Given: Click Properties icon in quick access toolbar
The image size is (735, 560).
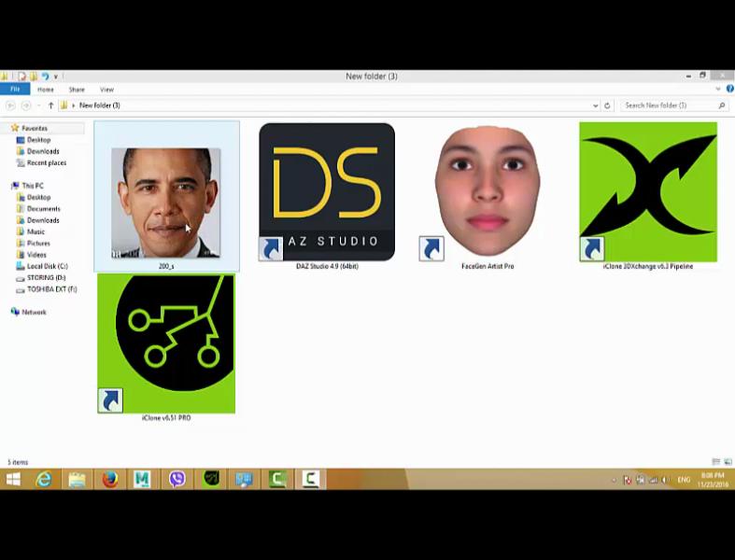Looking at the screenshot, I should pyautogui.click(x=21, y=76).
